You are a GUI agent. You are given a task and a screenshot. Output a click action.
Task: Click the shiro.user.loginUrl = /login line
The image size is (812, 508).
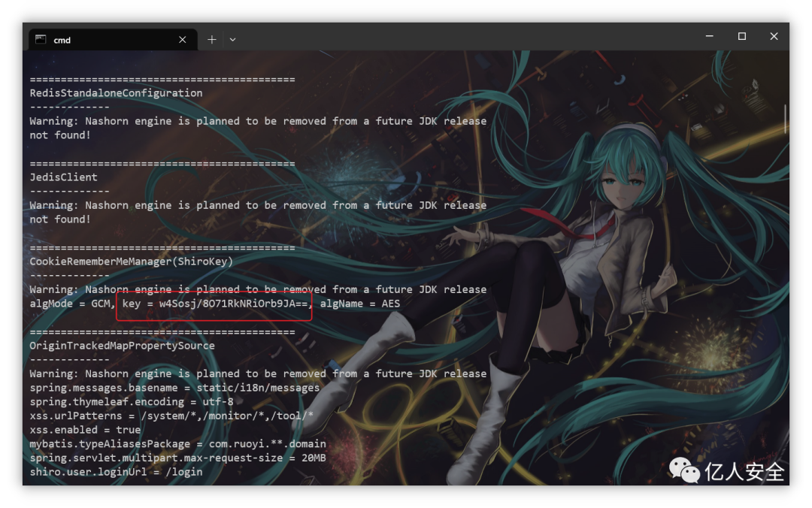116,472
